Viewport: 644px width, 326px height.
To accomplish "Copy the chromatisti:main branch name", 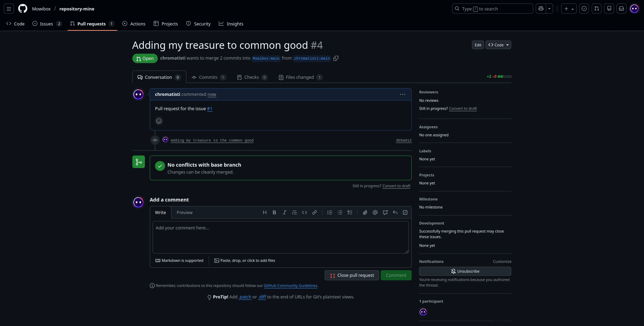I will point(336,58).
